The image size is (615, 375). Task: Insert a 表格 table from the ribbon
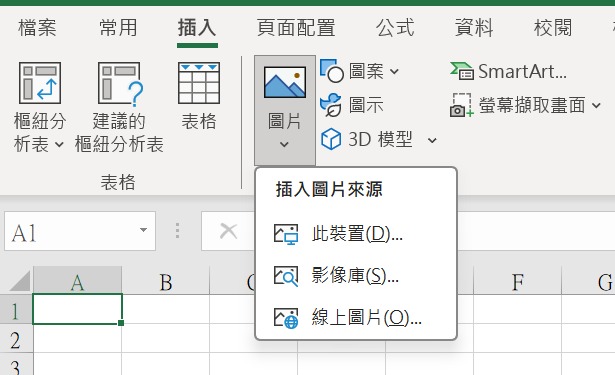[199, 96]
